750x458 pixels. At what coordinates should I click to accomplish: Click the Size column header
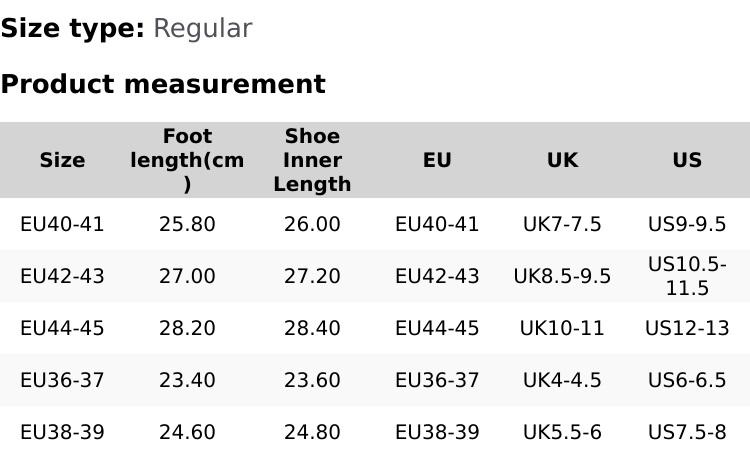(x=62, y=160)
